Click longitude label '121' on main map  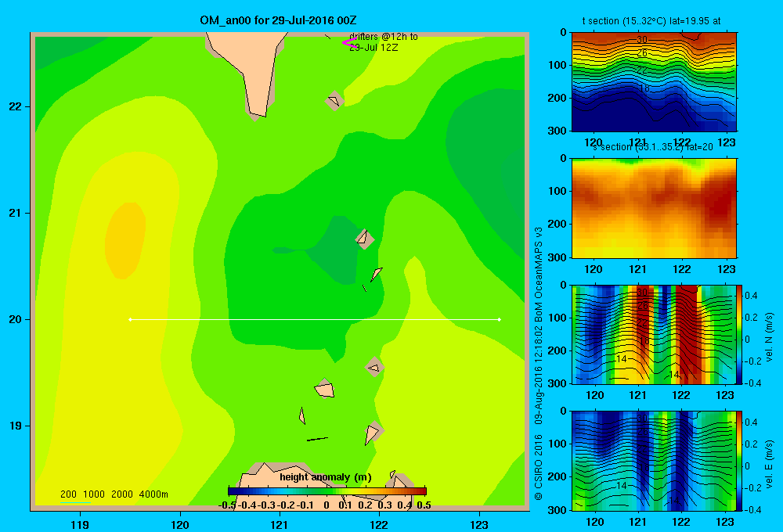pos(280,524)
